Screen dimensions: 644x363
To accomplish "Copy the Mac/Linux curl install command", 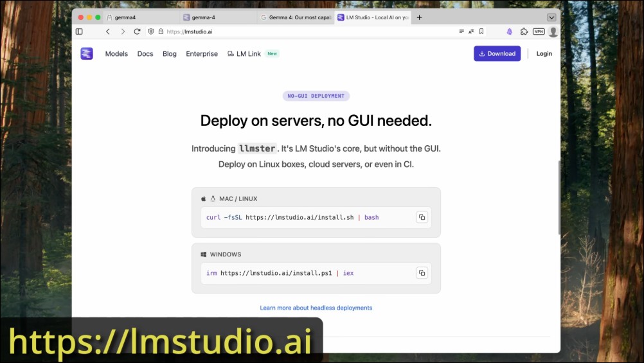I will pyautogui.click(x=422, y=217).
